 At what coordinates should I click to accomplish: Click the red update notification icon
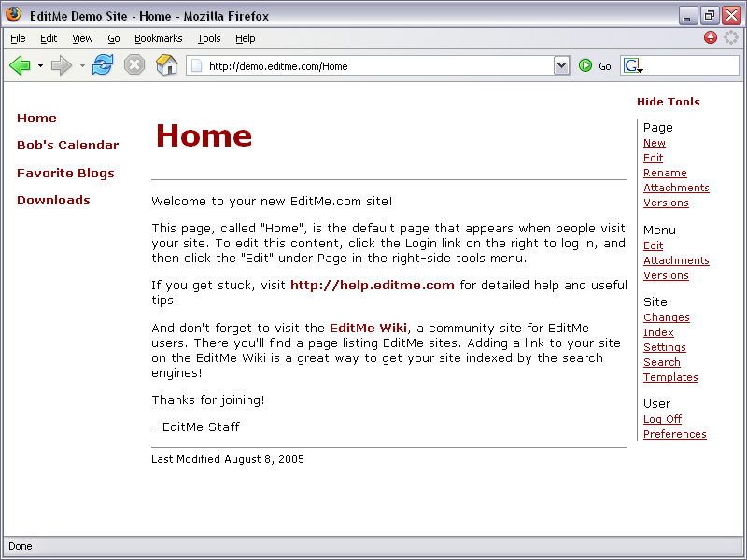tap(711, 37)
